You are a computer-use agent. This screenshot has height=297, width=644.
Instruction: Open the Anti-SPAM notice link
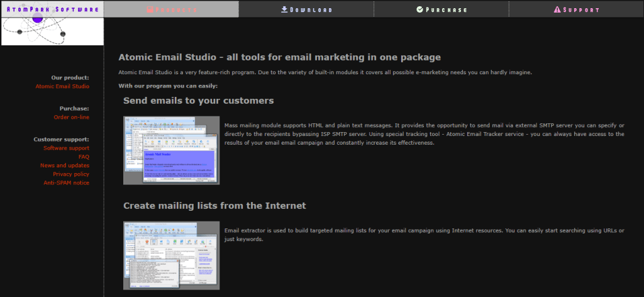(x=67, y=183)
